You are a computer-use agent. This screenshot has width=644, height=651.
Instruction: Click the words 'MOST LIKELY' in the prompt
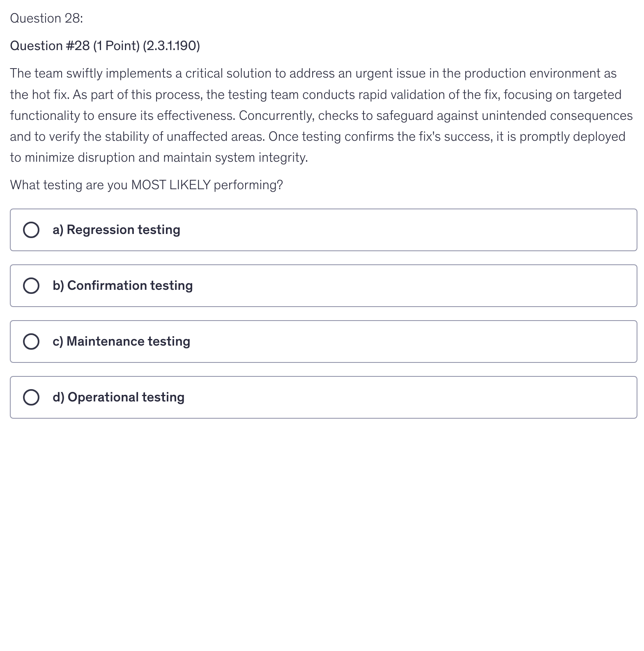pyautogui.click(x=171, y=185)
